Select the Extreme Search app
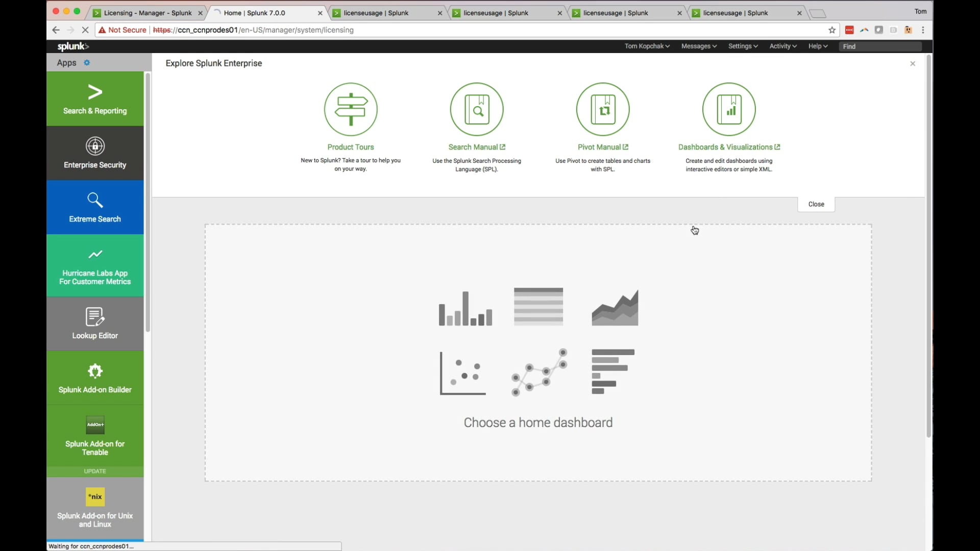This screenshot has width=980, height=551. [x=94, y=207]
